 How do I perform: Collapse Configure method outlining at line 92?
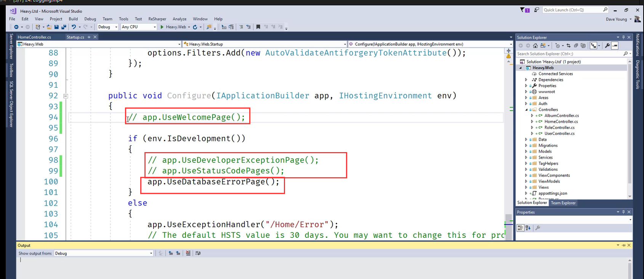66,96
